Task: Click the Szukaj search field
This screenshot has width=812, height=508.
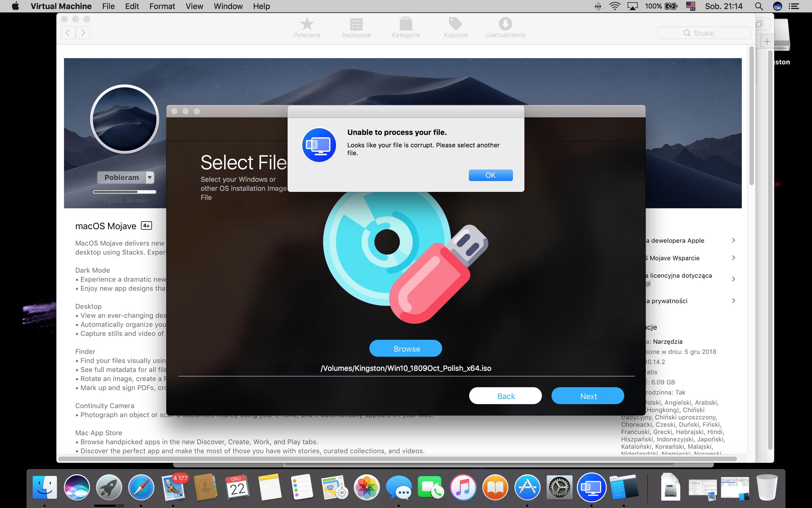Action: coord(704,33)
